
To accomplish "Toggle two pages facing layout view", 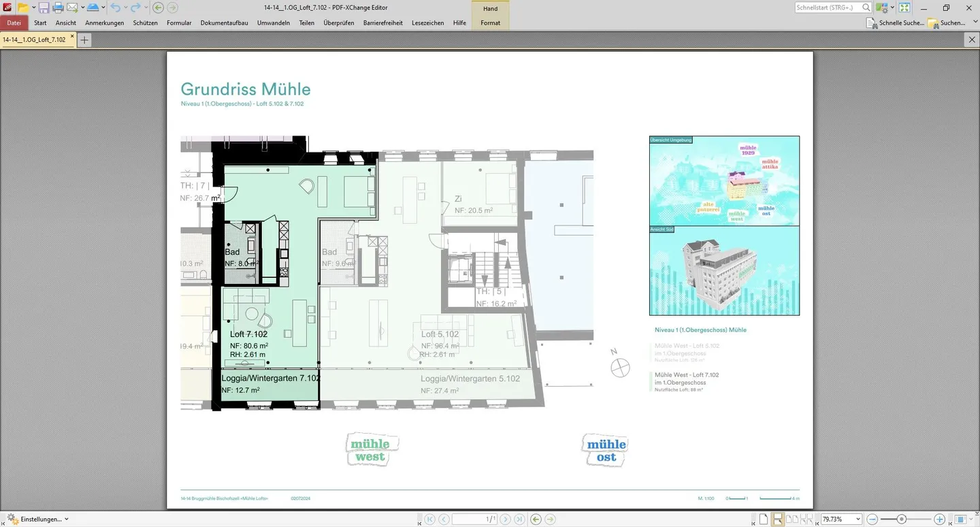I will click(792, 520).
